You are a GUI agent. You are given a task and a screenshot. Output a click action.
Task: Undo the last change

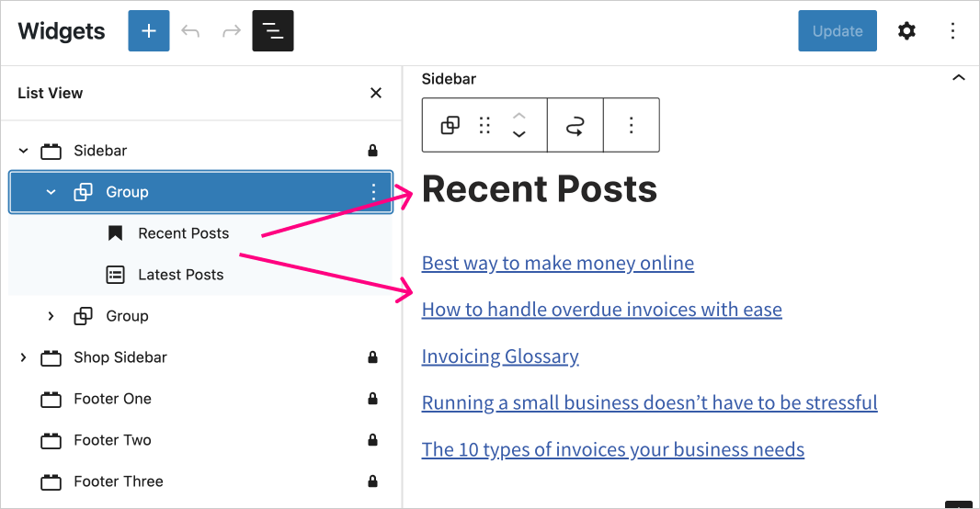point(190,30)
